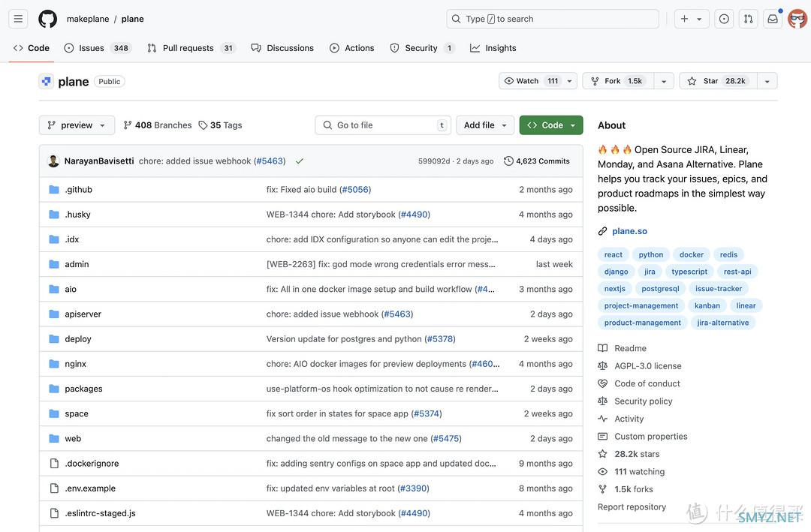This screenshot has height=532, width=811.
Task: View the 1.5k forks list
Action: click(626, 488)
